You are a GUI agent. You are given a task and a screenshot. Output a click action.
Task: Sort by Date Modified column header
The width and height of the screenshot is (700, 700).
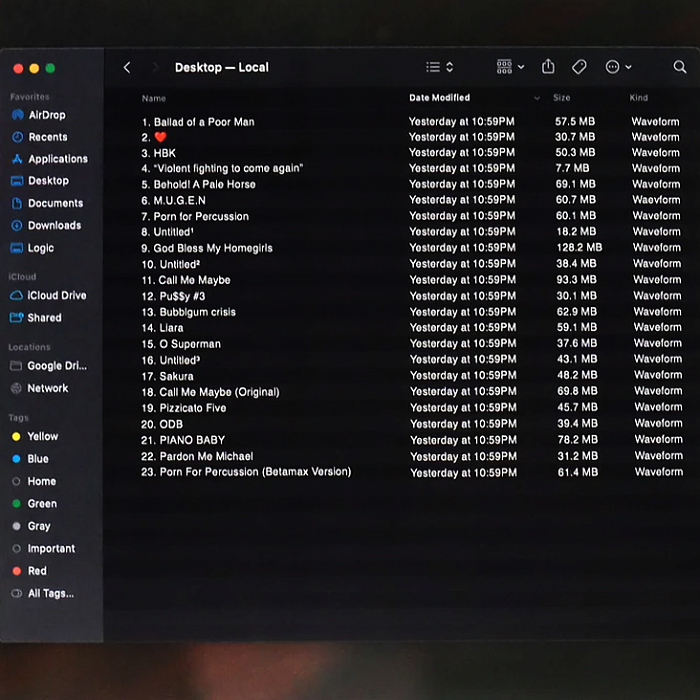click(x=440, y=98)
